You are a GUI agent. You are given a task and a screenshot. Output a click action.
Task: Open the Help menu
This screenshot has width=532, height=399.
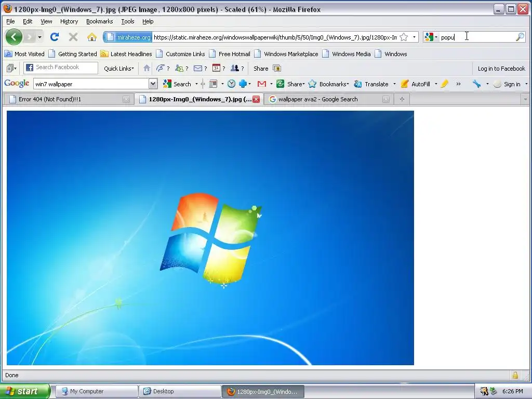pos(148,21)
